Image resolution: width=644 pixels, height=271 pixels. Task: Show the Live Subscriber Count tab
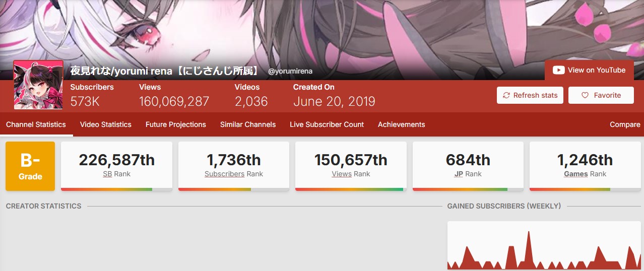[327, 124]
